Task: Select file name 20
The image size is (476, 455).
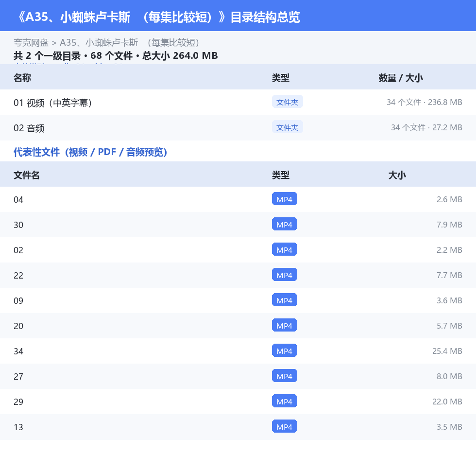Action: 18,326
